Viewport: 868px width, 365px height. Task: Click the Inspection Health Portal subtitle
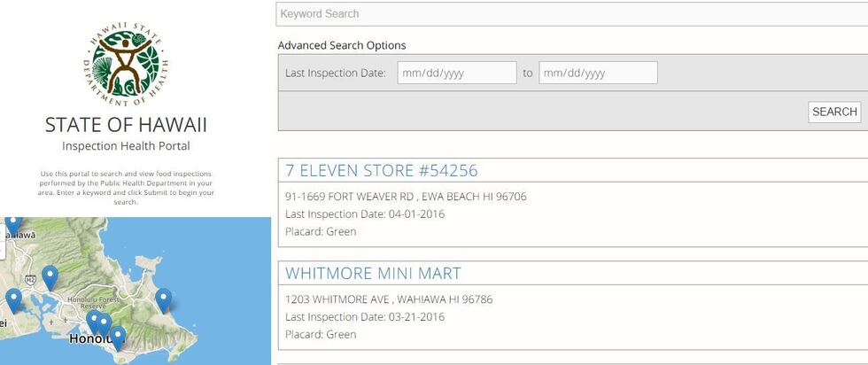pos(126,146)
